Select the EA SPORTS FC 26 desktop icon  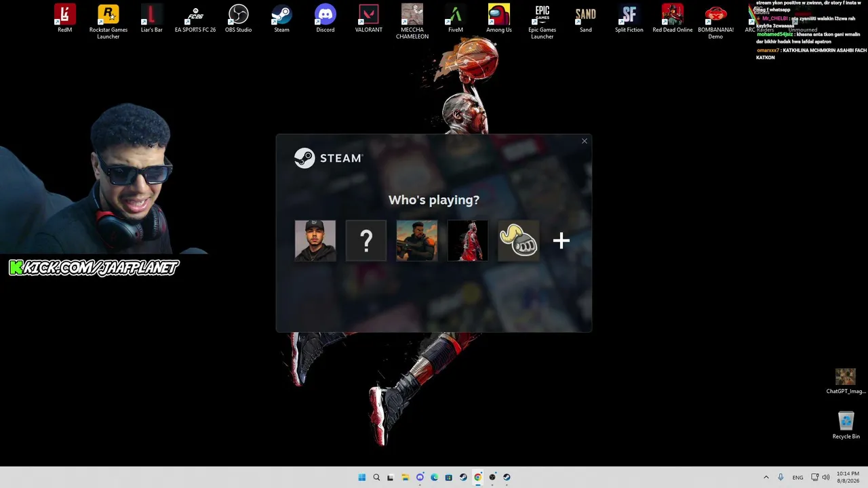[195, 19]
